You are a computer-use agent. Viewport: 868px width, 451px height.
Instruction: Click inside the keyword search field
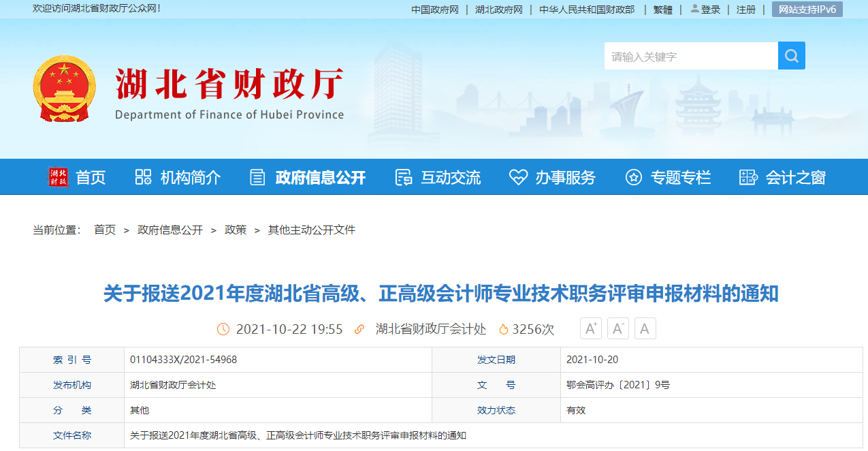(688, 55)
